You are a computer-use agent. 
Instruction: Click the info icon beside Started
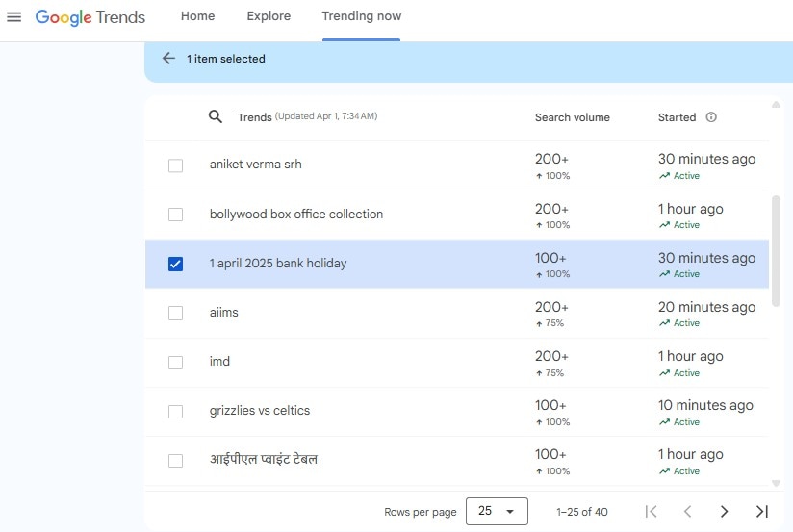point(711,117)
